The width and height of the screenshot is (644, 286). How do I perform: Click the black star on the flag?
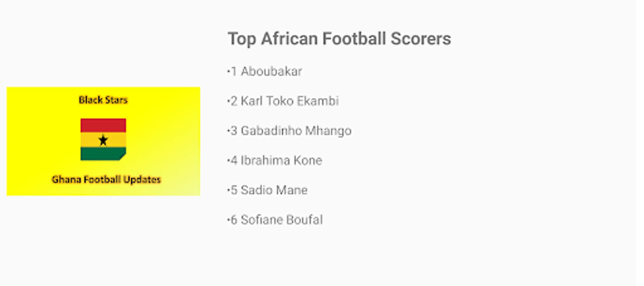[103, 140]
